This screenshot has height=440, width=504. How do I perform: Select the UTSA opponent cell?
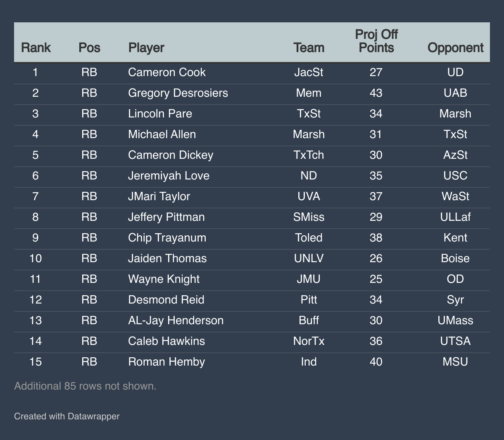coord(455,341)
